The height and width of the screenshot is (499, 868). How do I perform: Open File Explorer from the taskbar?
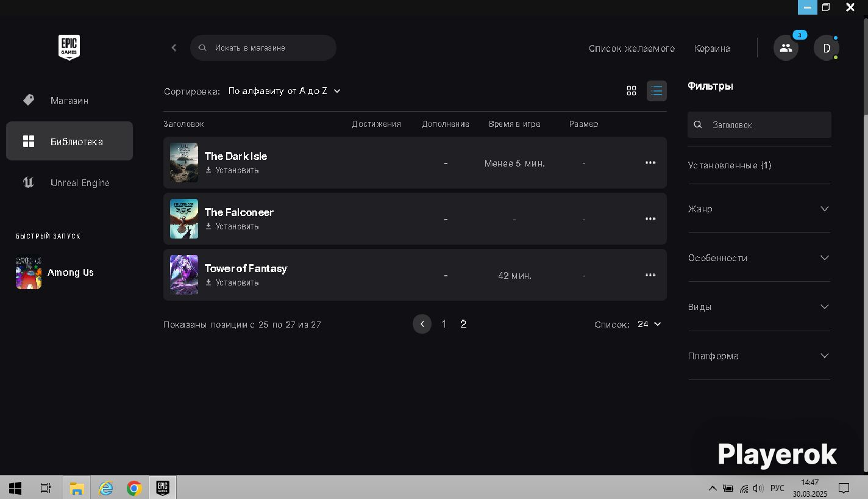coord(77,488)
